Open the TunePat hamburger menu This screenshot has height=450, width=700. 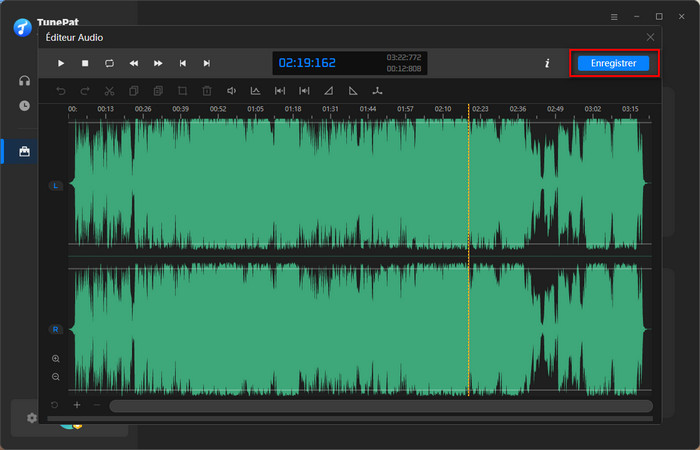coord(614,17)
